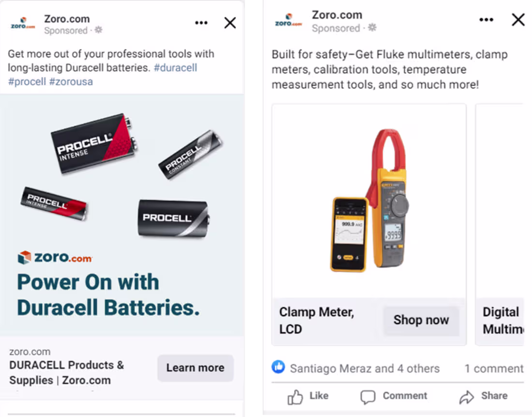The width and height of the screenshot is (532, 417).
Task: Open the options menu on the Duracell ad
Action: 201,22
